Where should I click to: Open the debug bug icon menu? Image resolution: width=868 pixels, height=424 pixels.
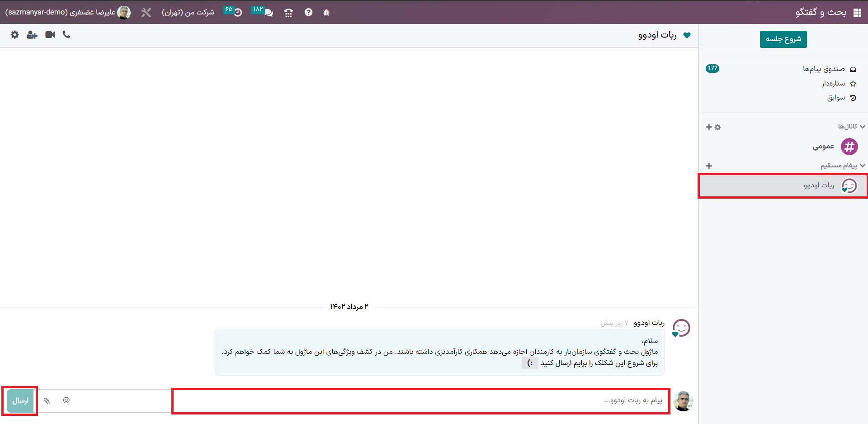click(326, 13)
